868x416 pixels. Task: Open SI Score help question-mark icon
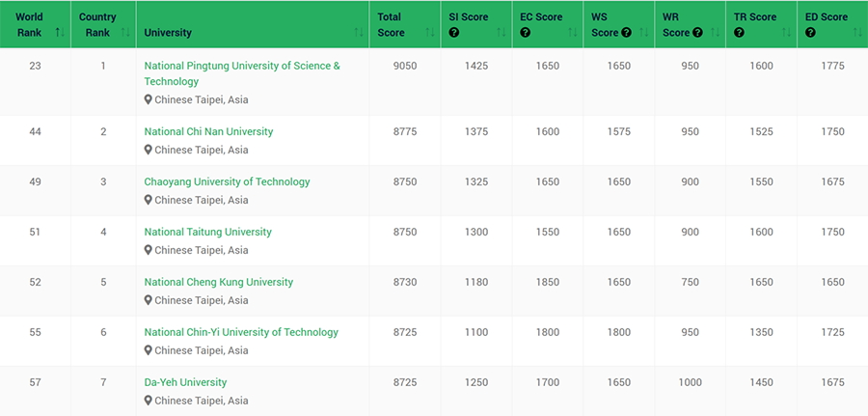tap(454, 33)
